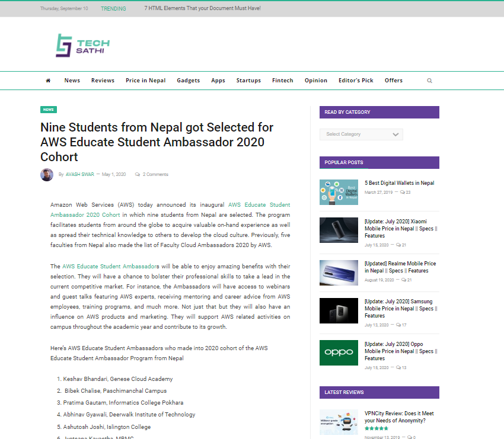
Task: Click the home icon in navigation bar
Action: click(48, 81)
